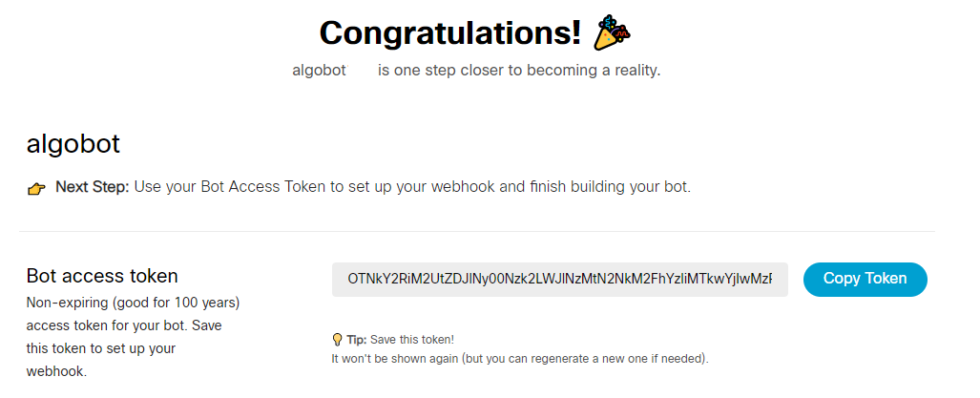Screen dimensions: 980x398
Task: Click the 'this token to set up your' line
Action: click(x=101, y=348)
